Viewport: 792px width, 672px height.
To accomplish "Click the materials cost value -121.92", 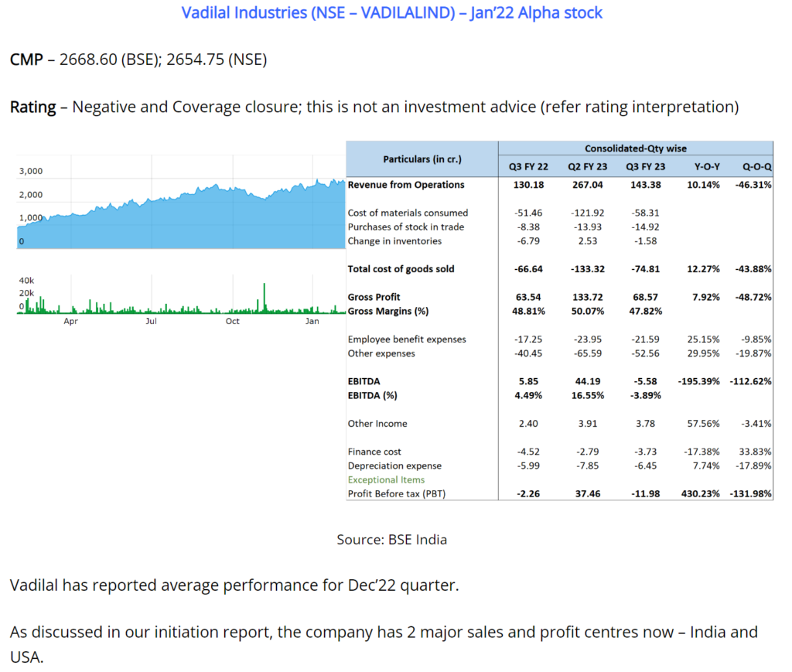I will 588,213.
